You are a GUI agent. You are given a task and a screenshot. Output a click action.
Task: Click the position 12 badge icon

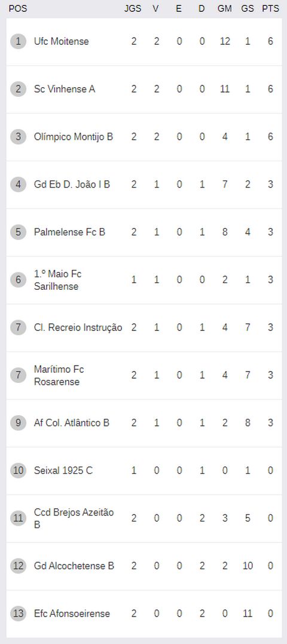coord(18,566)
